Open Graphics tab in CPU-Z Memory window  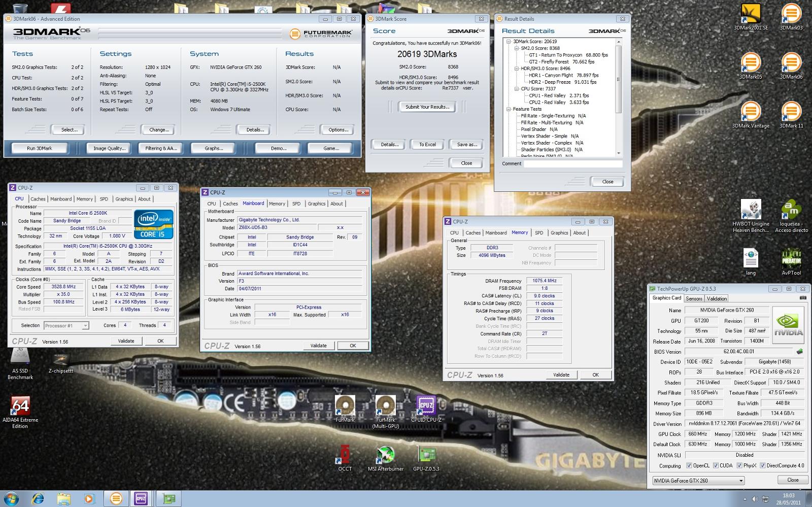point(559,232)
